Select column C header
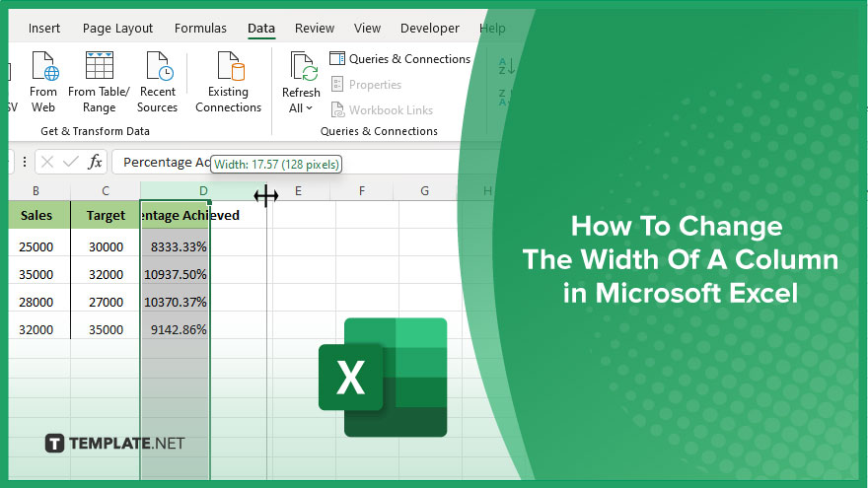This screenshot has height=488, width=868. [x=106, y=191]
